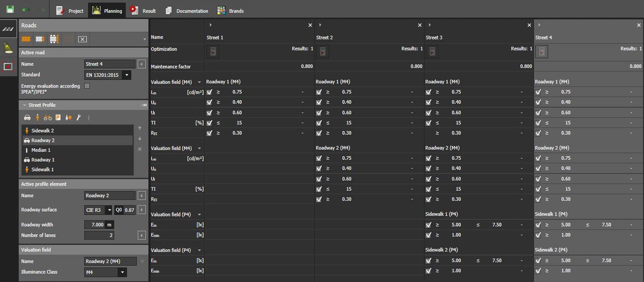Viewport: 644px width, 282px height.
Task: Expand the Street 1 column arrow
Action: click(210, 25)
